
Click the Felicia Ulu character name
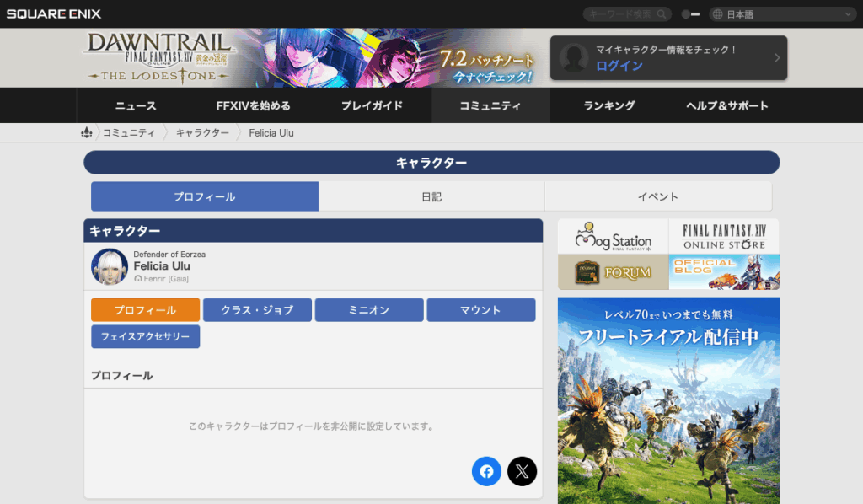162,266
